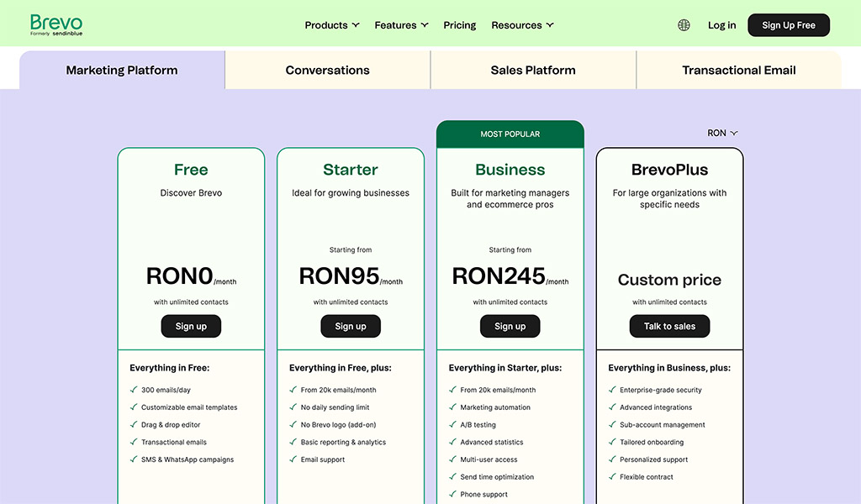Open the RON currency dropdown
This screenshot has height=504, width=861.
point(722,134)
